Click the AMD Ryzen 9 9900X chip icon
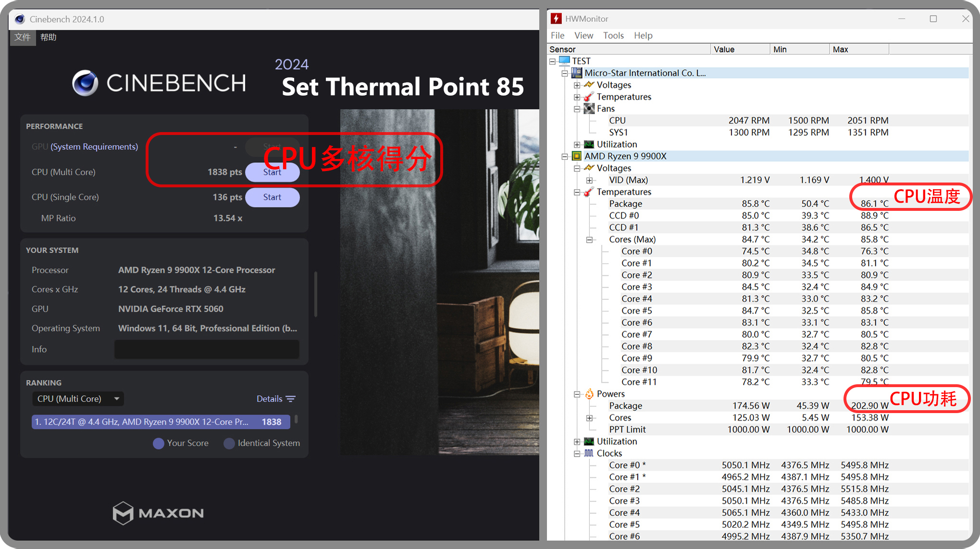 coord(576,156)
